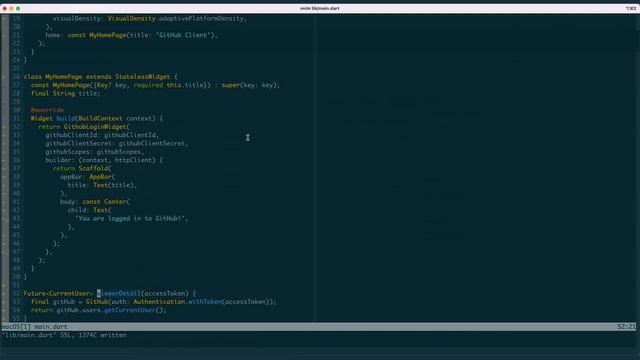Click 'viewerDetail' function name on line 52

tap(119, 293)
